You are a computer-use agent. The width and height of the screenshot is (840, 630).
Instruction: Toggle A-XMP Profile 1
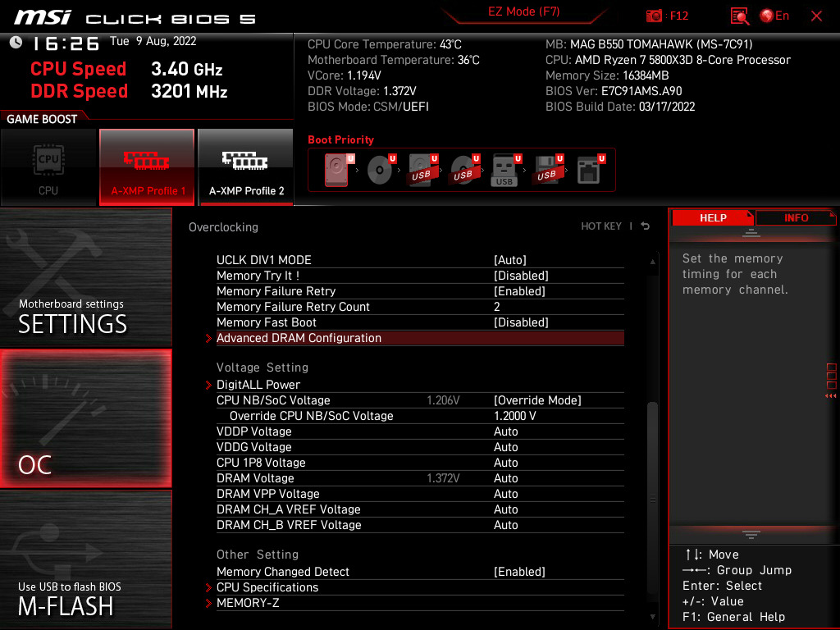click(x=148, y=167)
